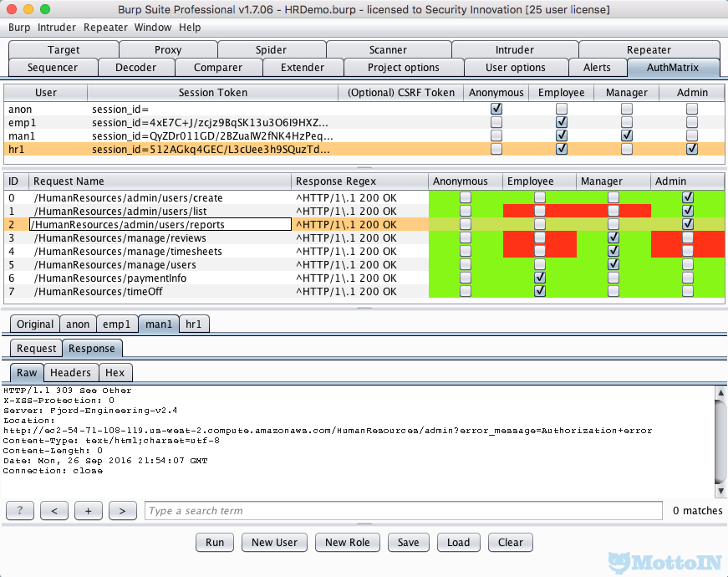Screen dimensions: 728x577
Task: Click the Response Regex column header
Action: [x=359, y=181]
